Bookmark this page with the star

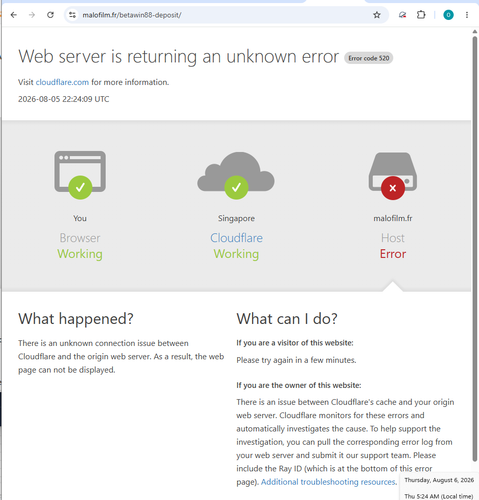coord(377,15)
